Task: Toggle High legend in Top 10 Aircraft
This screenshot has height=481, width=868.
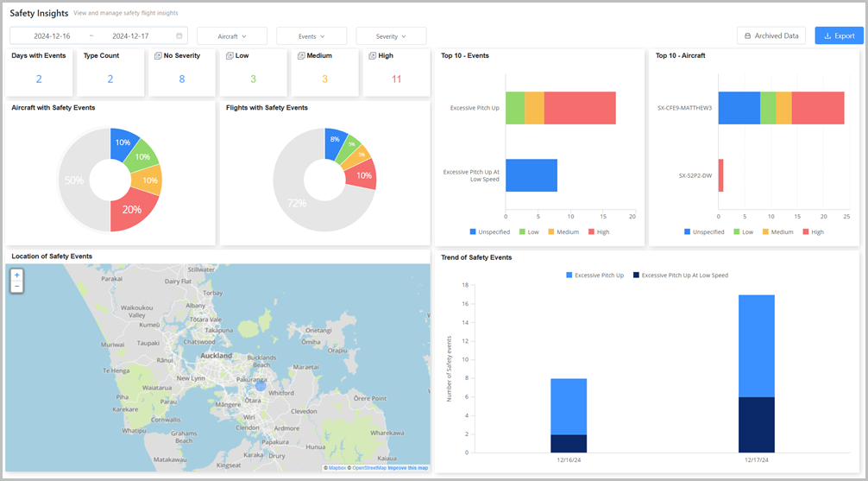Action: coord(810,232)
